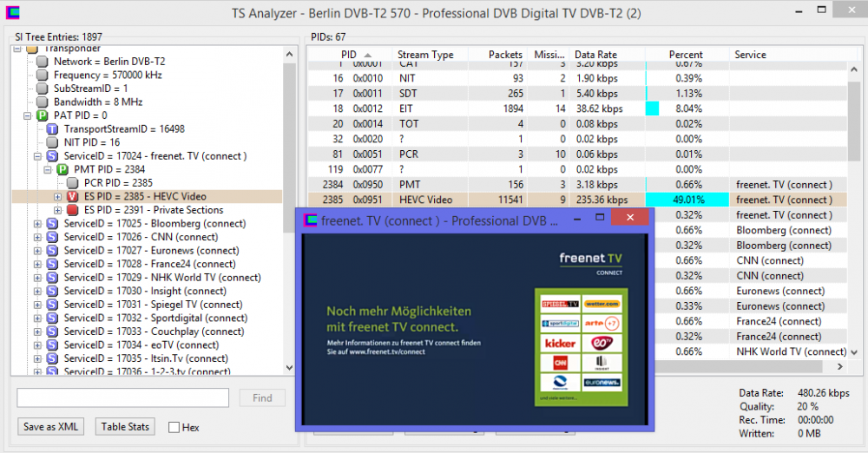The width and height of the screenshot is (868, 453).
Task: Collapse the PMT PID = 2384 node
Action: tap(48, 169)
